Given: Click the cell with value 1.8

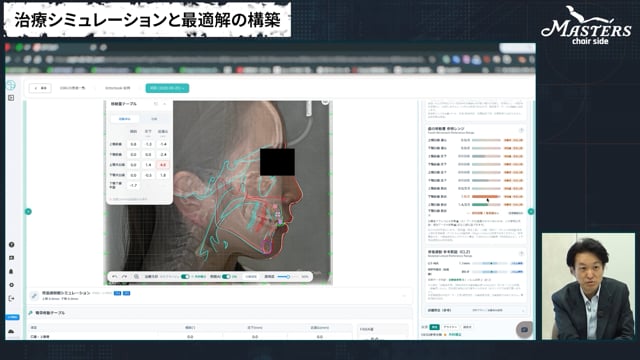Looking at the screenshot, I should click(x=163, y=175).
